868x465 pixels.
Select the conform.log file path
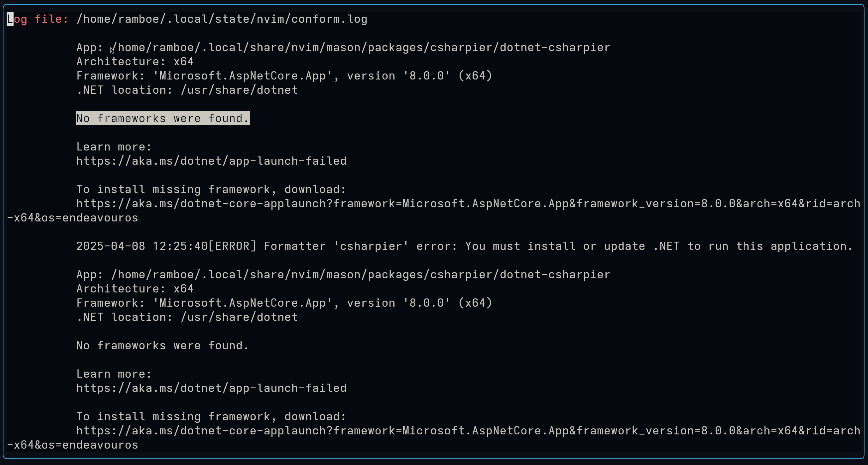tap(222, 19)
